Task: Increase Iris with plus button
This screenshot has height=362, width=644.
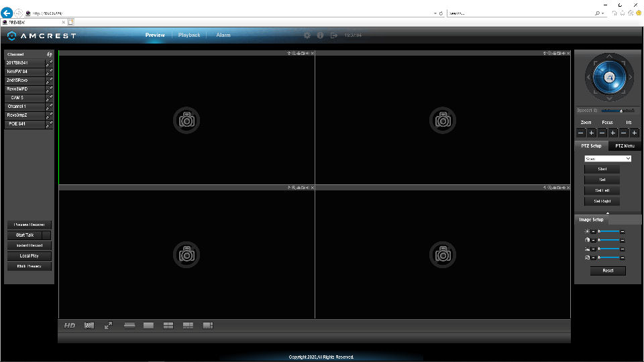Action: point(634,133)
